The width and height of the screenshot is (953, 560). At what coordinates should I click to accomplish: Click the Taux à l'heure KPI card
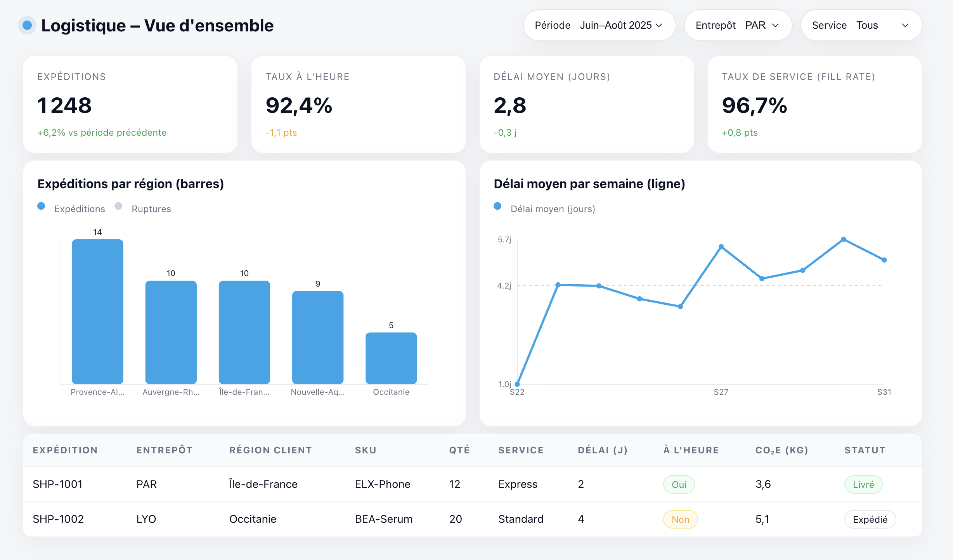(358, 104)
